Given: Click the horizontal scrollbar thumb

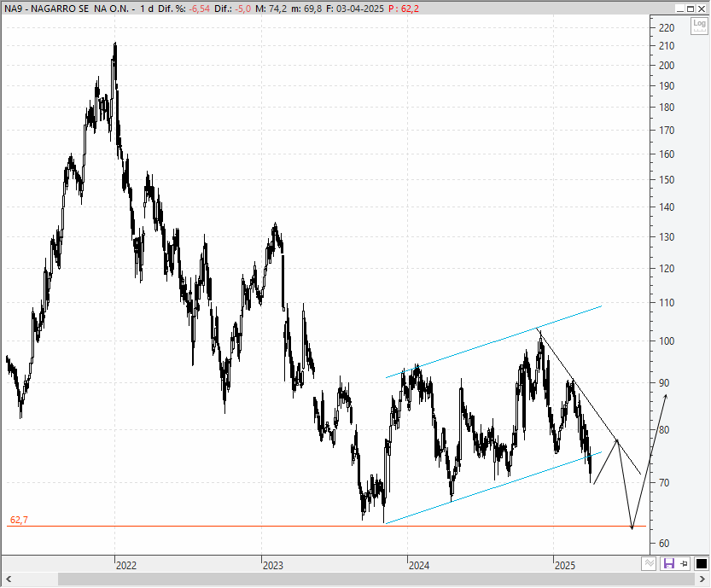Looking at the screenshot, I should 376,579.
